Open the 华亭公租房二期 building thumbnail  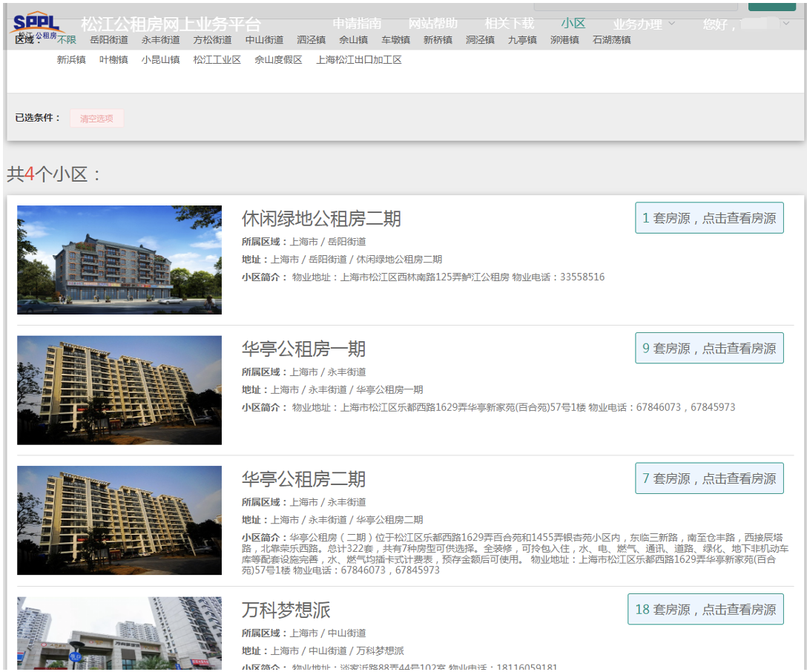point(119,520)
